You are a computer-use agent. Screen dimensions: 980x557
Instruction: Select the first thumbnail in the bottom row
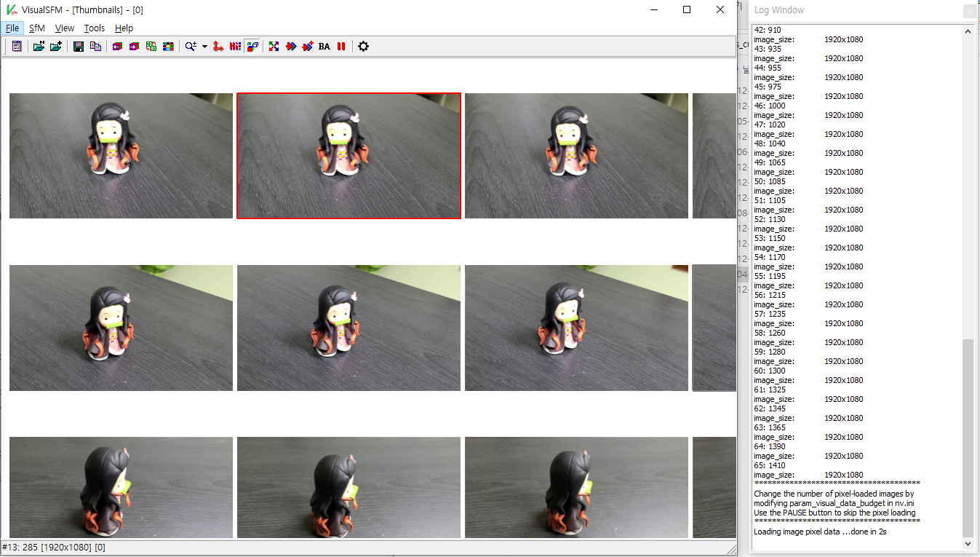click(121, 487)
